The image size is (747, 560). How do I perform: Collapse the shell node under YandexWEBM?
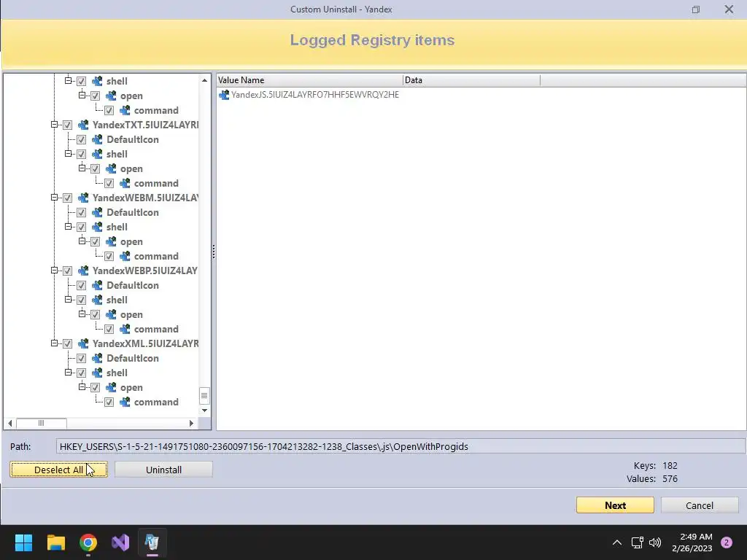pyautogui.click(x=68, y=226)
